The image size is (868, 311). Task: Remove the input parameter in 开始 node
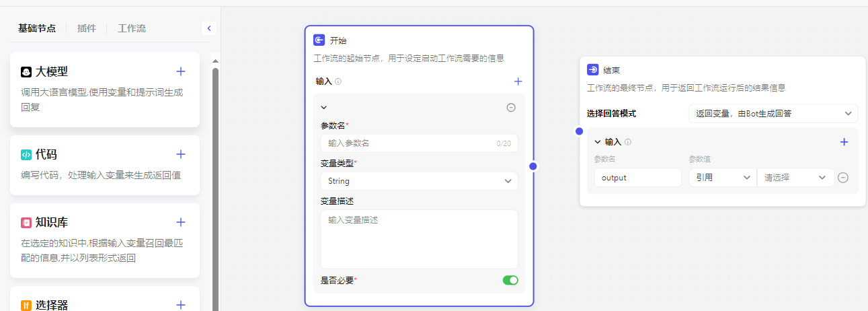tap(511, 107)
